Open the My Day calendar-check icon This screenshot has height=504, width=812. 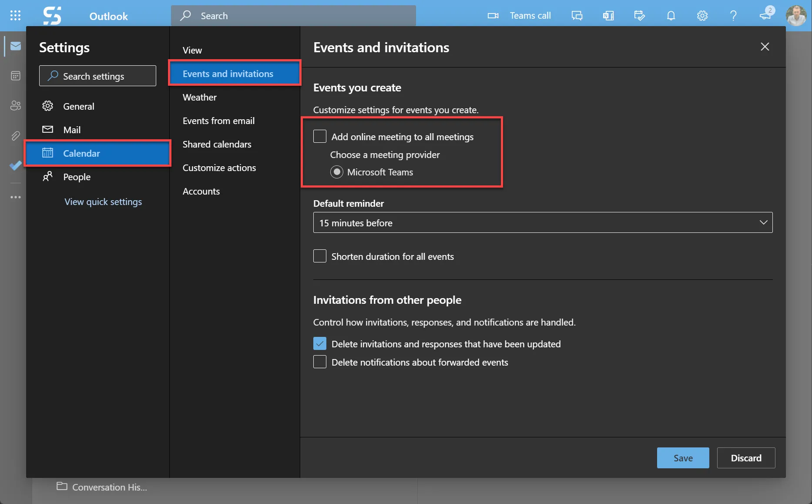click(640, 16)
